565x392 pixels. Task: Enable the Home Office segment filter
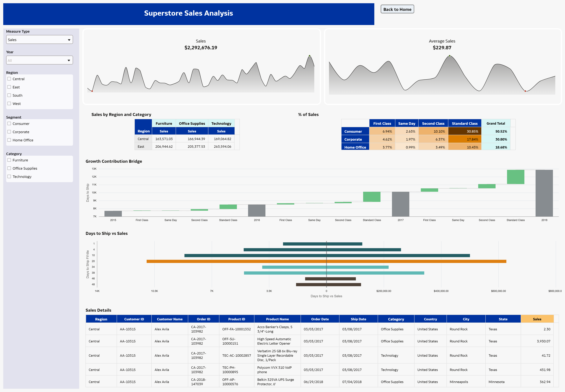[x=9, y=140]
